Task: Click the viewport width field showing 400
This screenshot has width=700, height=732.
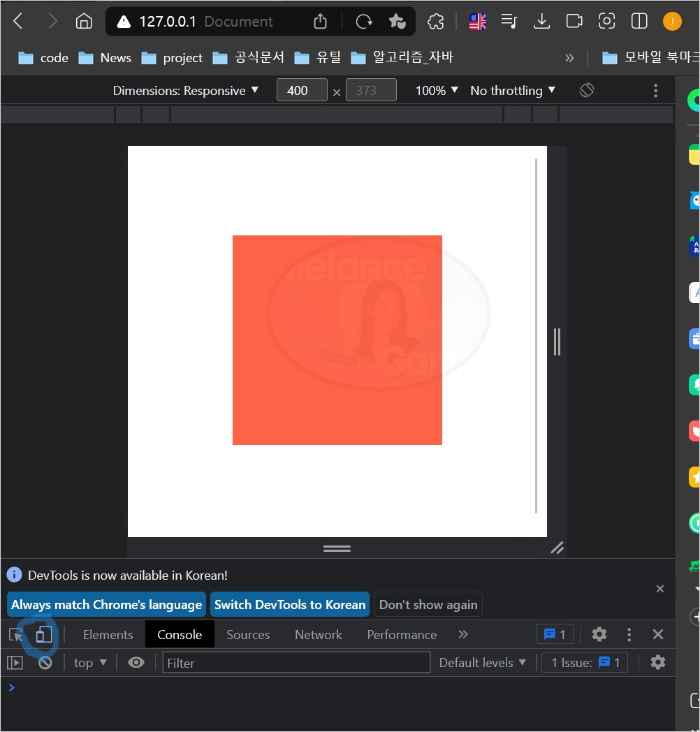Action: 302,90
